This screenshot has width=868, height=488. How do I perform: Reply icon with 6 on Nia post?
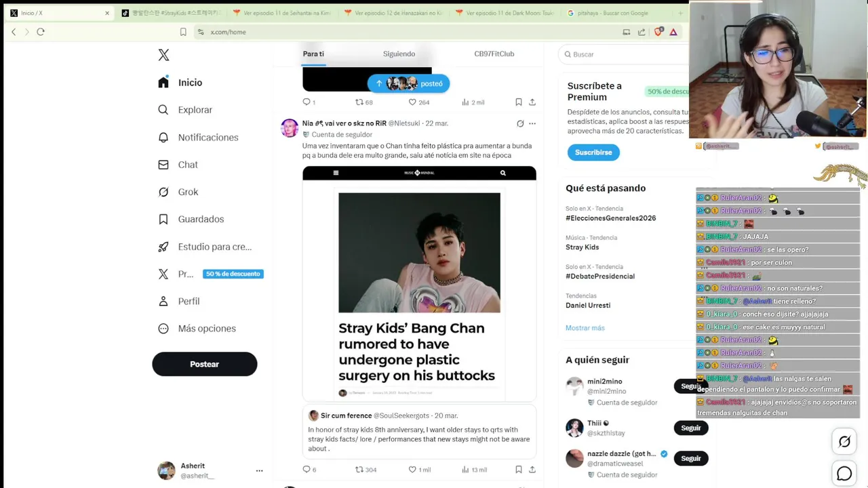[x=309, y=470]
